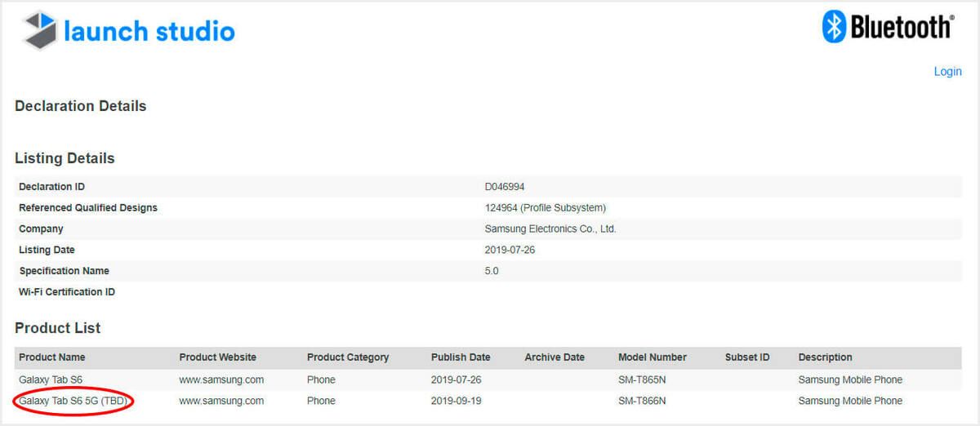The image size is (980, 426).
Task: Select model number SM-T865N
Action: [642, 379]
